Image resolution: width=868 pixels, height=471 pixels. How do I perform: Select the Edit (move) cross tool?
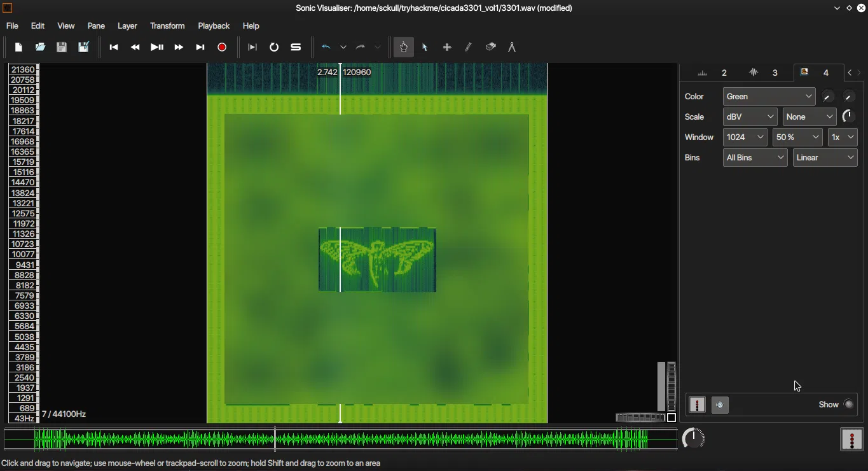click(447, 47)
